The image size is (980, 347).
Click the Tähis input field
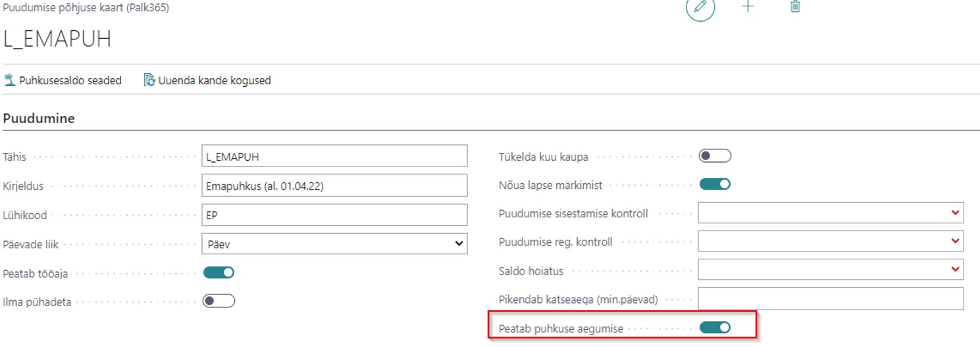coord(334,156)
